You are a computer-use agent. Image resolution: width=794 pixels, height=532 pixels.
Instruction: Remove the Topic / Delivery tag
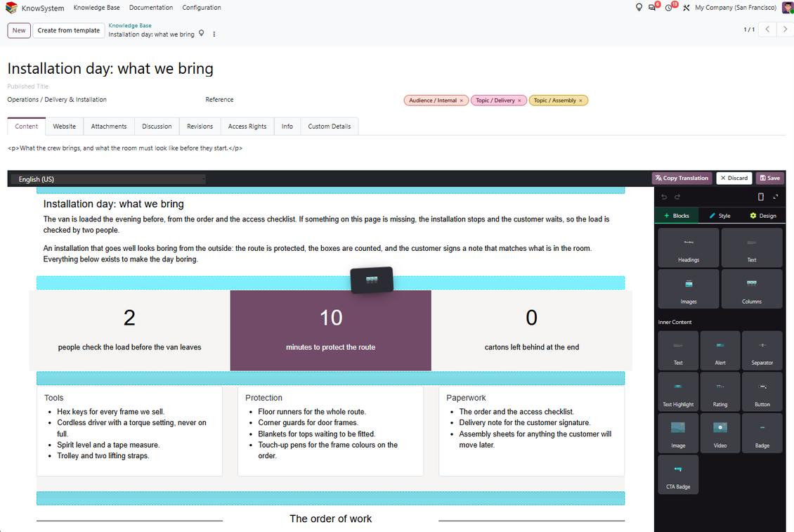tap(519, 100)
